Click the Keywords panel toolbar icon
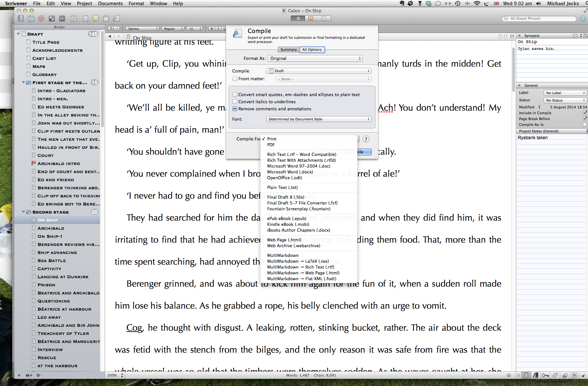The width and height of the screenshot is (588, 386). pos(62,18)
